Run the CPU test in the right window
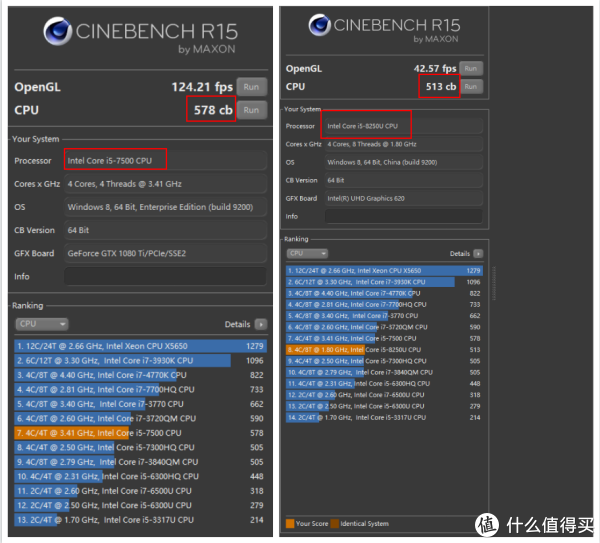 [471, 86]
